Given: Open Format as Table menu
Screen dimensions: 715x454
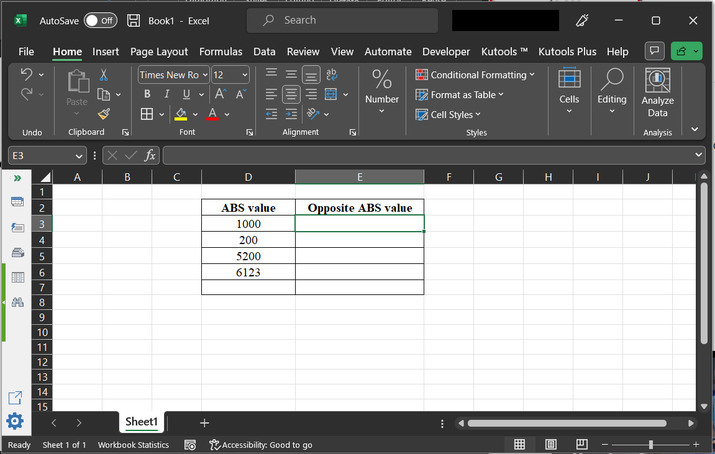Looking at the screenshot, I should click(x=459, y=95).
